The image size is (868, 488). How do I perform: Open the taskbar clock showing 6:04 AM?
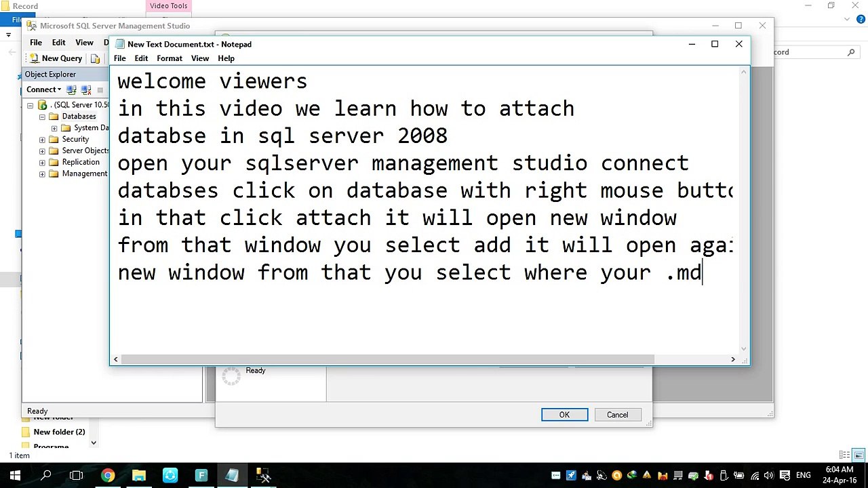[x=840, y=475]
